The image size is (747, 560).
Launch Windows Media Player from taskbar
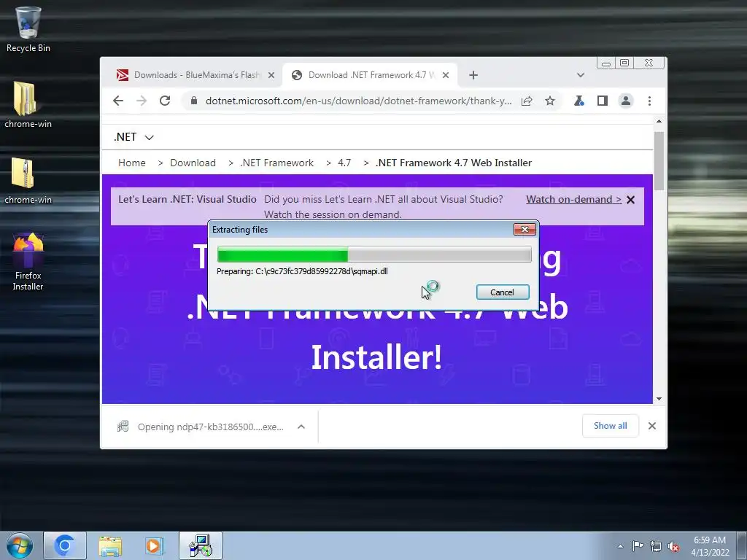154,545
